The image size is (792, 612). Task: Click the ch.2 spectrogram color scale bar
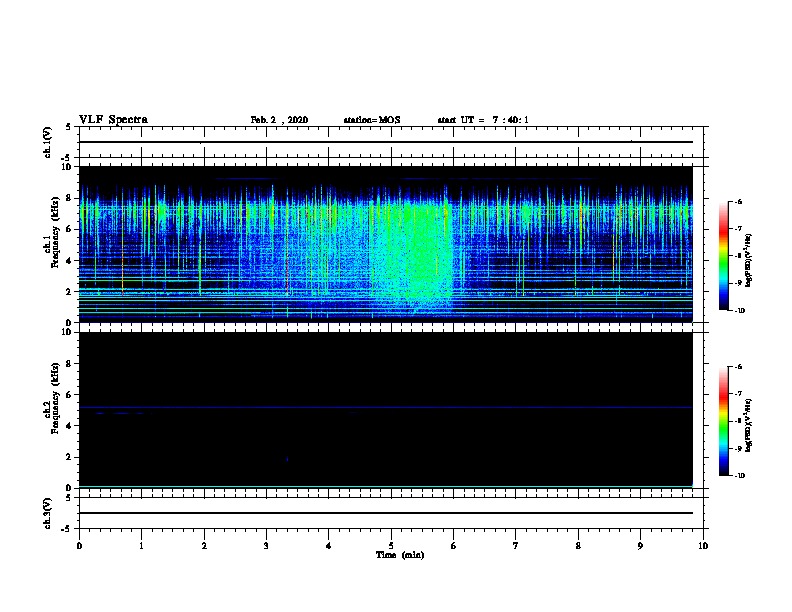[724, 421]
